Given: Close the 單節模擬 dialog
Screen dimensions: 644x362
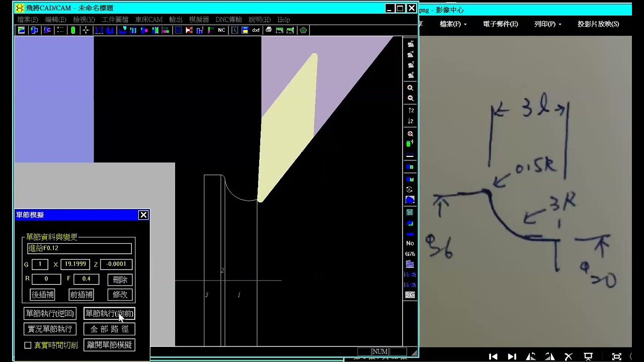Looking at the screenshot, I should [143, 215].
